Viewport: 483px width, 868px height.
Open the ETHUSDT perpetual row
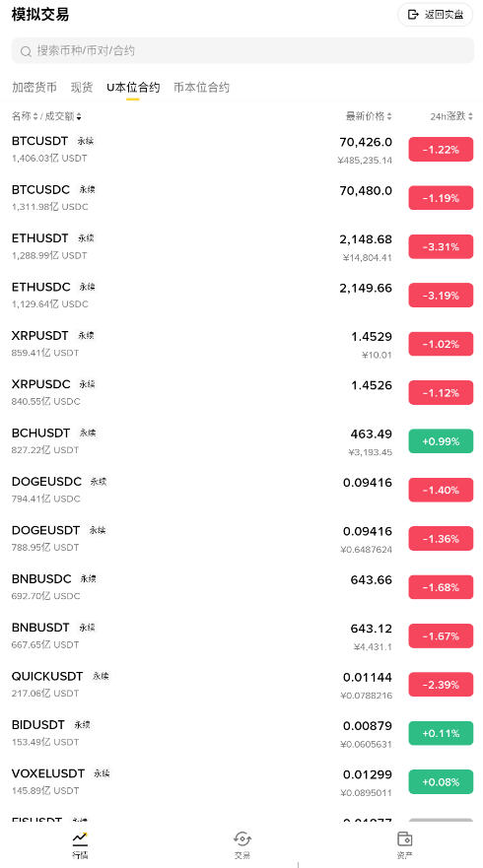241,246
